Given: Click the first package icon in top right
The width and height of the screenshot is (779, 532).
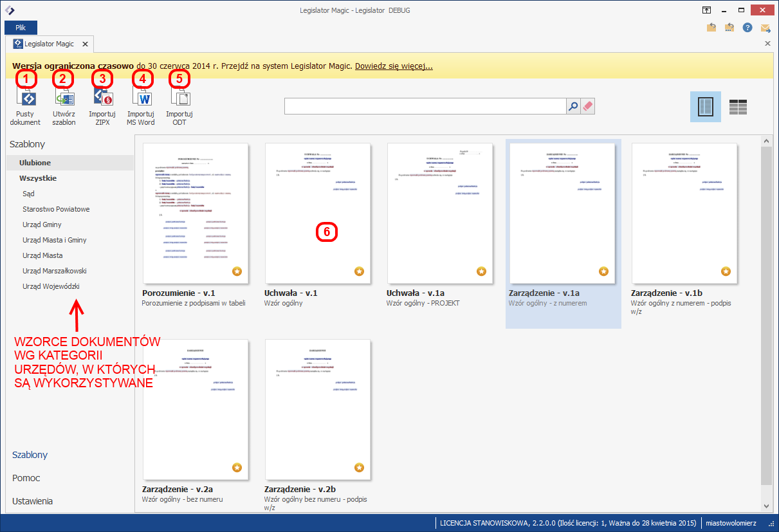Looking at the screenshot, I should click(x=711, y=28).
